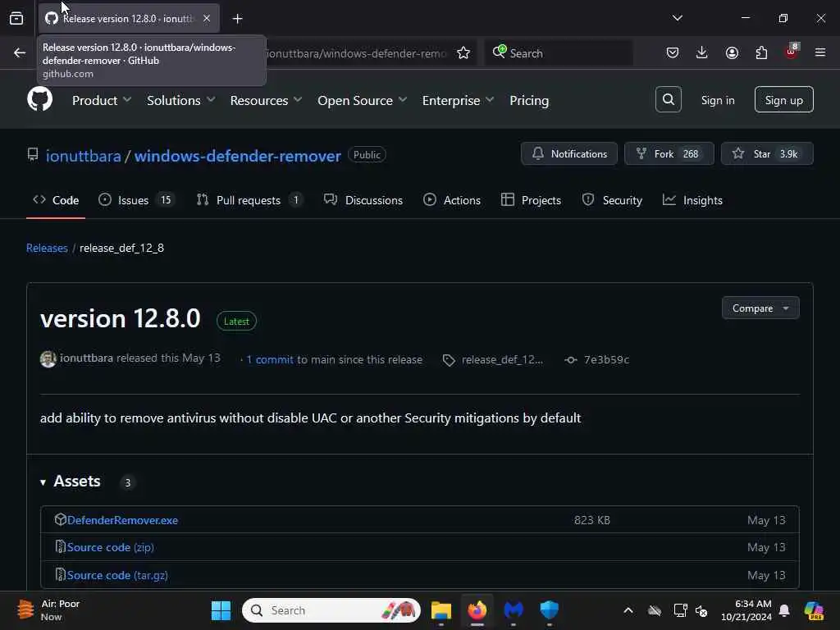Collapse the Assets section
The height and width of the screenshot is (630, 840).
(x=71, y=481)
